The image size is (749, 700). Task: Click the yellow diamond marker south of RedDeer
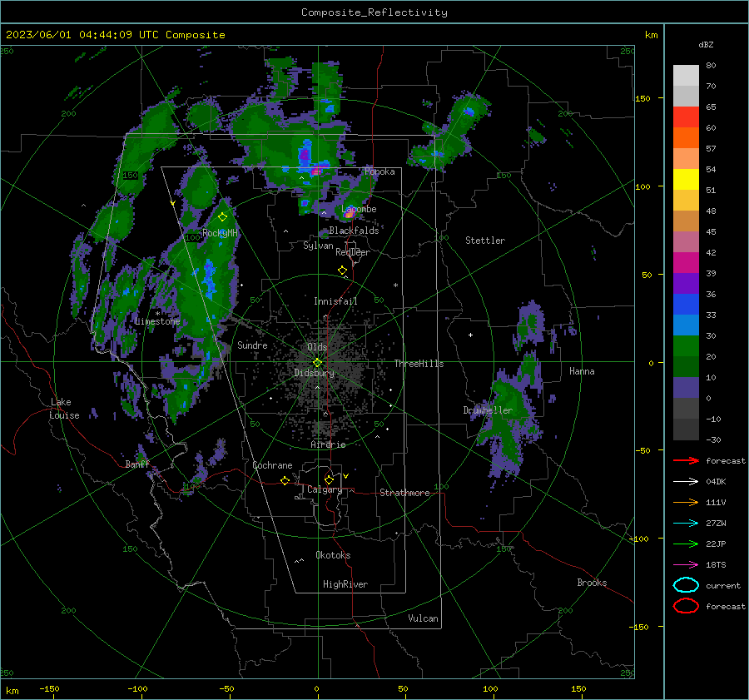pyautogui.click(x=342, y=271)
